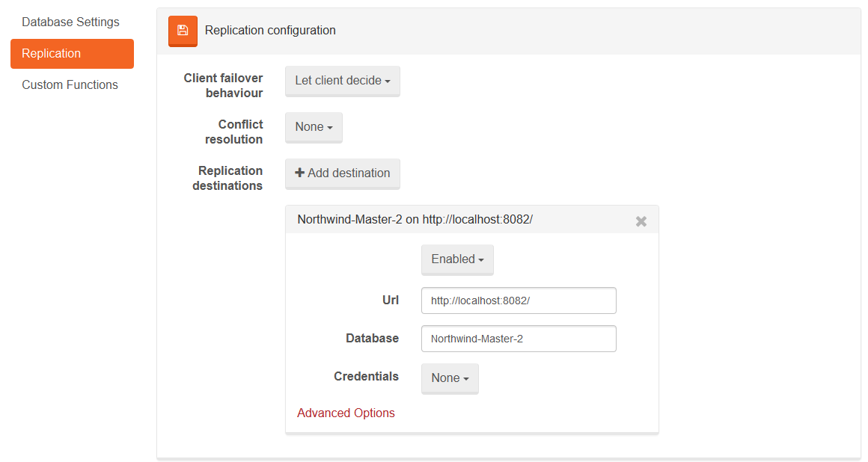Focus the Url input field
The height and width of the screenshot is (462, 868).
click(x=519, y=301)
